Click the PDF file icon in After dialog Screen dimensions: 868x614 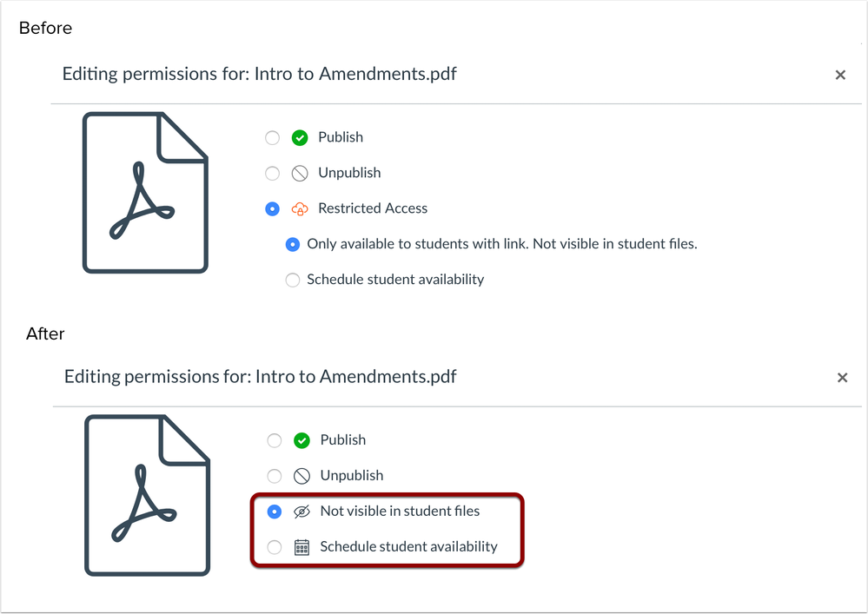147,494
